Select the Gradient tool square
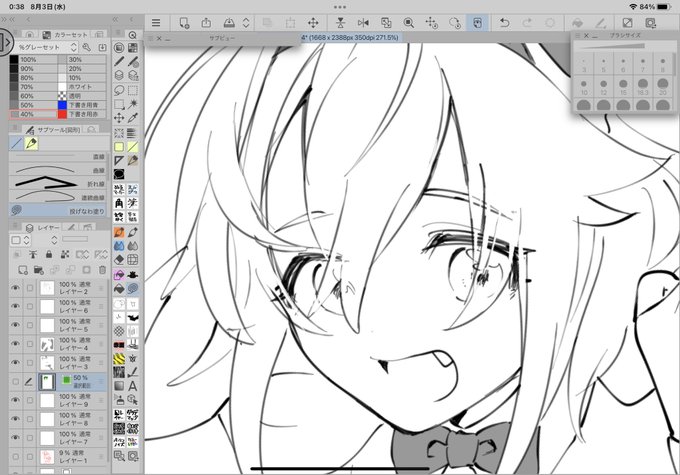Image resolution: width=680 pixels, height=475 pixels. [119, 386]
